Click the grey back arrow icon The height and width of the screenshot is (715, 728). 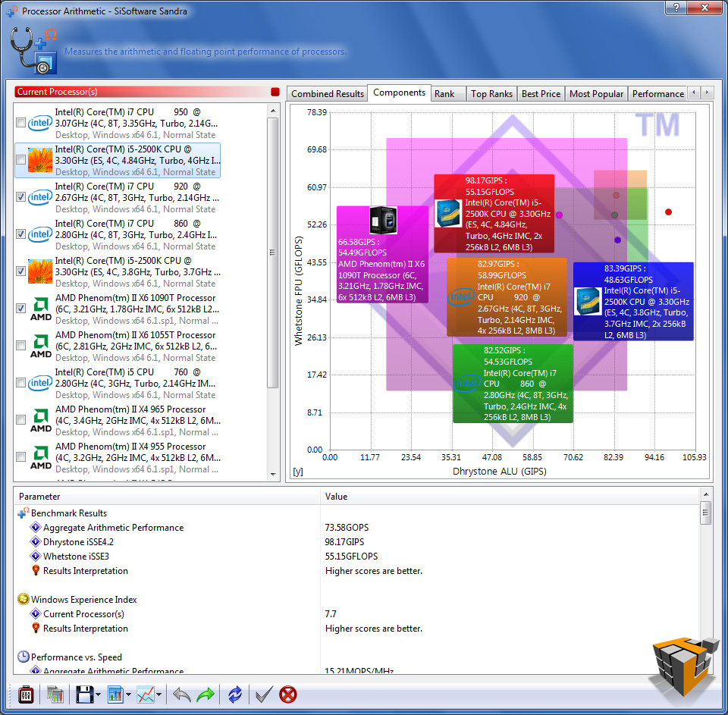click(x=181, y=695)
